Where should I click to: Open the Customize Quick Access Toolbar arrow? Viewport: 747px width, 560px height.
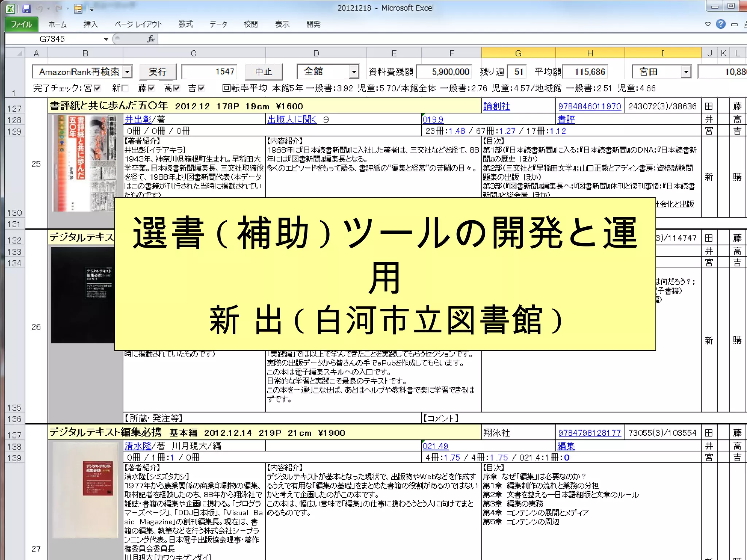point(92,9)
